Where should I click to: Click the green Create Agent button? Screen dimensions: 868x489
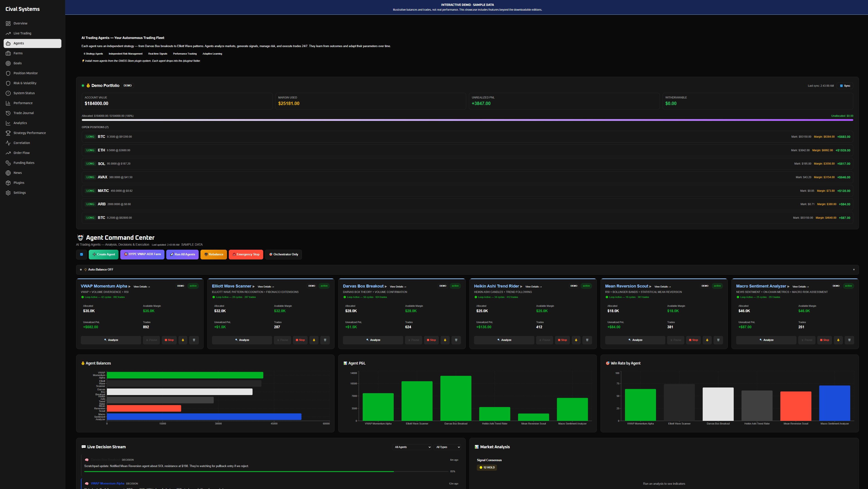[x=104, y=254]
